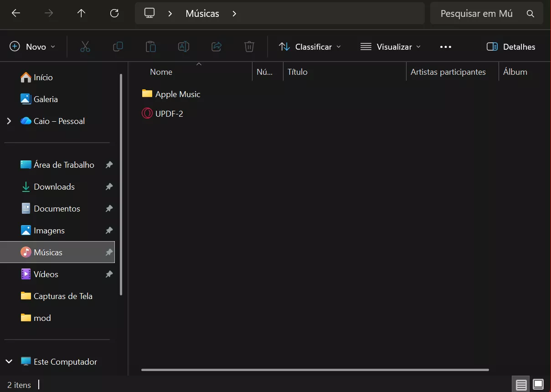Switch to large thumbnails view icon
The height and width of the screenshot is (392, 551).
point(538,385)
